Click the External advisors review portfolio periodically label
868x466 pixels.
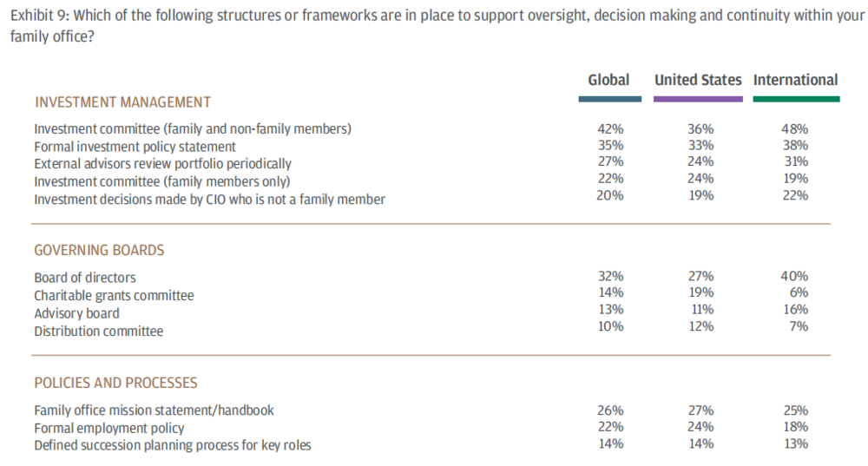(162, 163)
